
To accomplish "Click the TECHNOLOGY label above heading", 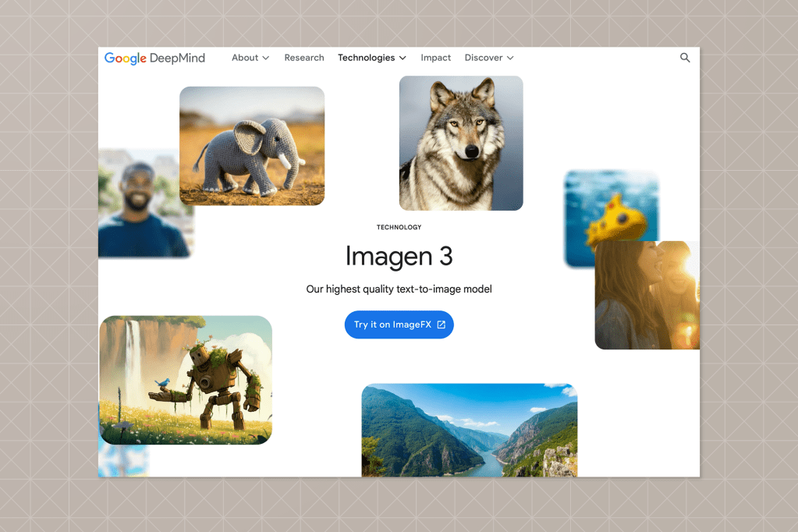I will pyautogui.click(x=399, y=227).
